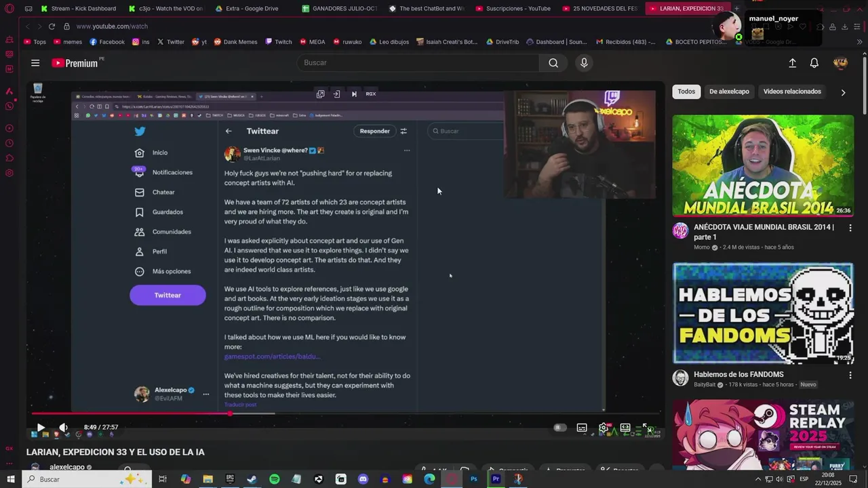The width and height of the screenshot is (868, 488).
Task: Open Windows Start menu
Action: (11, 479)
